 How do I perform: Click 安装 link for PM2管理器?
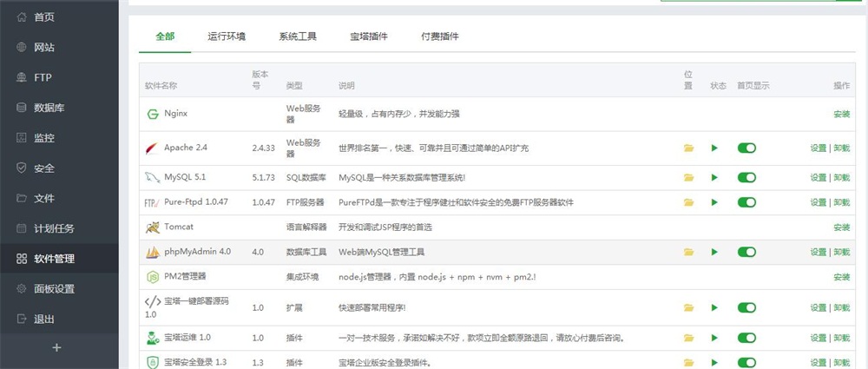[x=841, y=277]
